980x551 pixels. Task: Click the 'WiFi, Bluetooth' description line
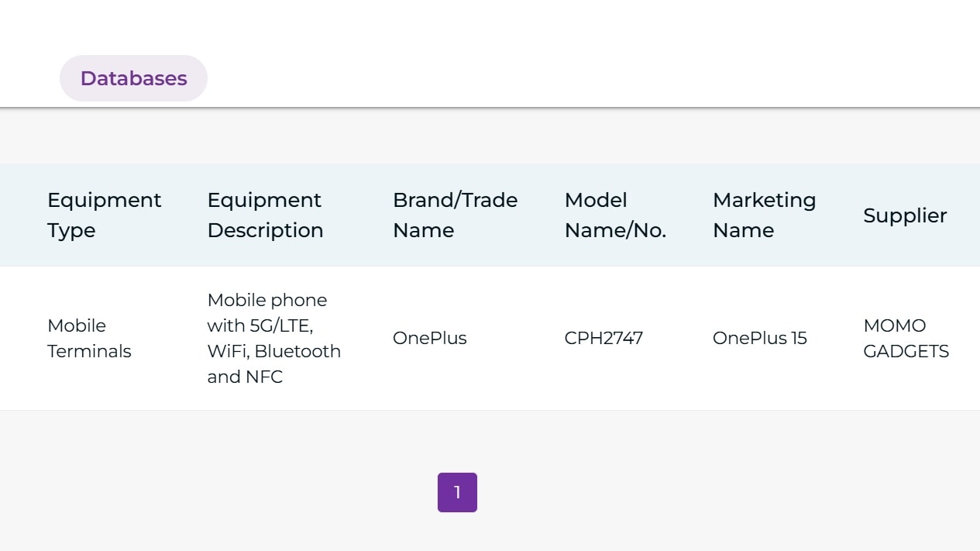coord(273,351)
